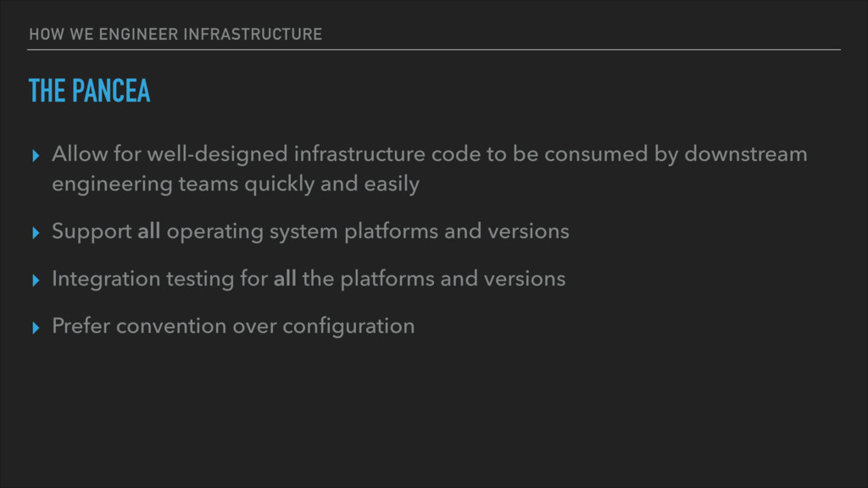Click the word "configuration" in the last bullet

[x=348, y=327]
